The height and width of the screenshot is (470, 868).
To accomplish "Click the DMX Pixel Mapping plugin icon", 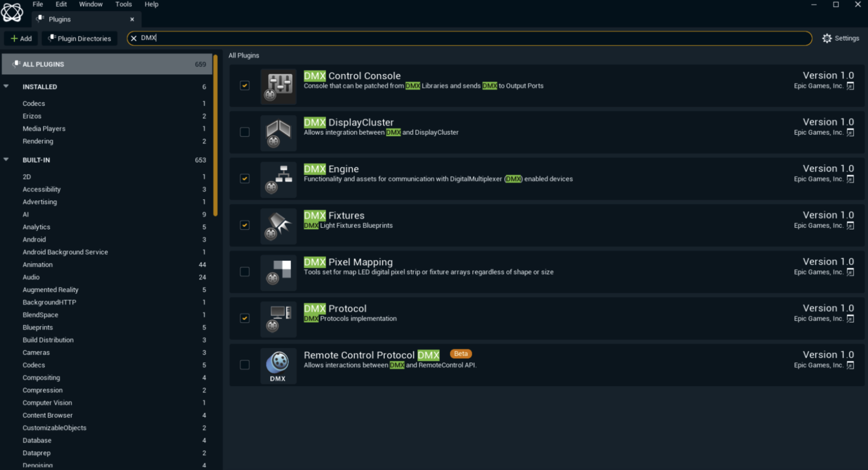I will tap(278, 272).
